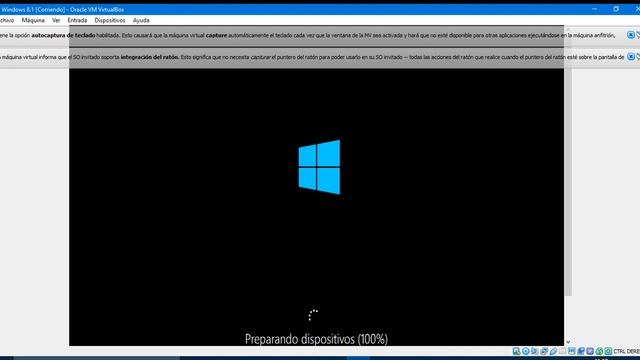640x360 pixels.
Task: Click the display settings status icon
Action: click(572, 351)
